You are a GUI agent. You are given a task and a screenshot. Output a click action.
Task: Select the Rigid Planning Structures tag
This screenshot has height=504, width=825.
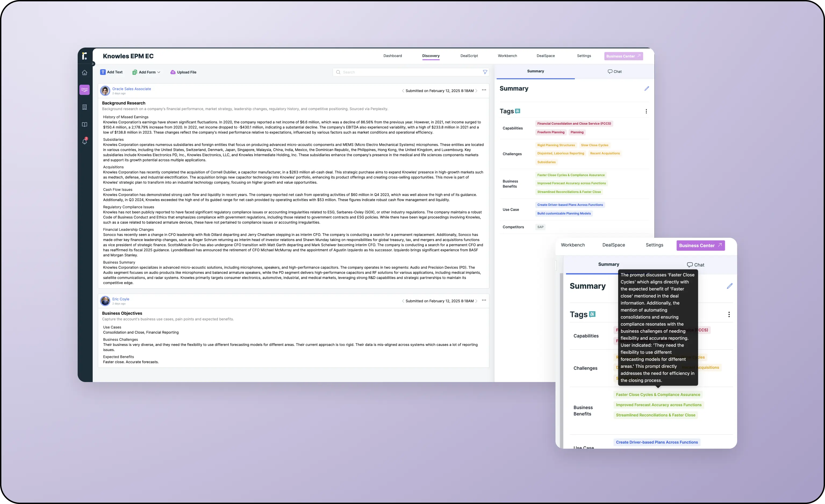point(556,145)
